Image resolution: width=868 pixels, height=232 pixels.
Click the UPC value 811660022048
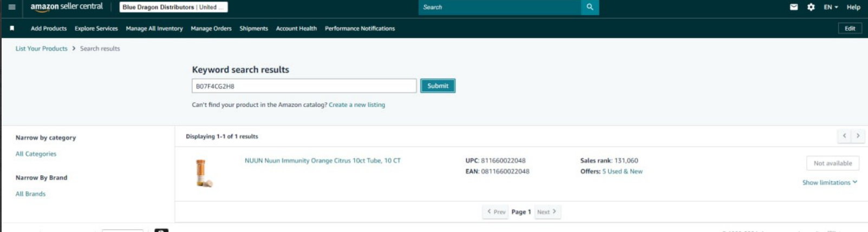click(x=503, y=160)
